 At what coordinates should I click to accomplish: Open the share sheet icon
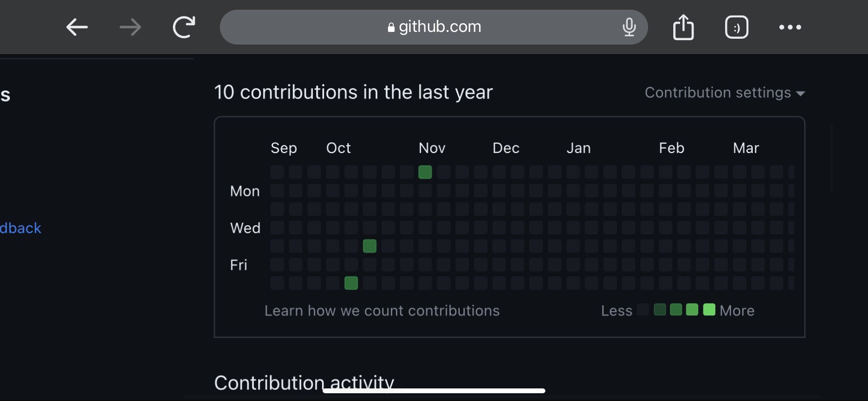point(683,27)
